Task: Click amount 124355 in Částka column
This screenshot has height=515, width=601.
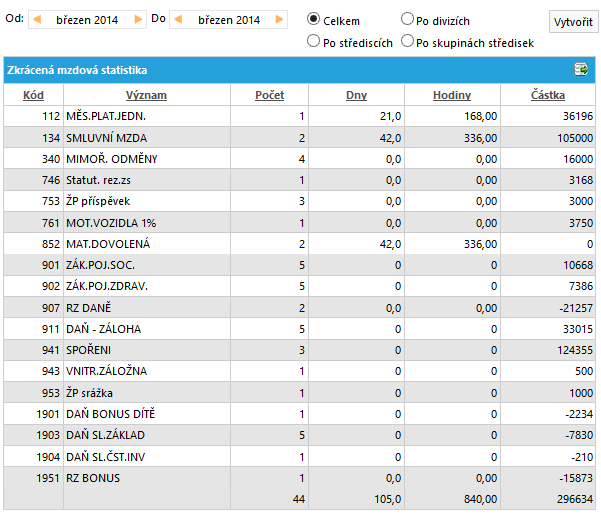Action: [x=575, y=350]
